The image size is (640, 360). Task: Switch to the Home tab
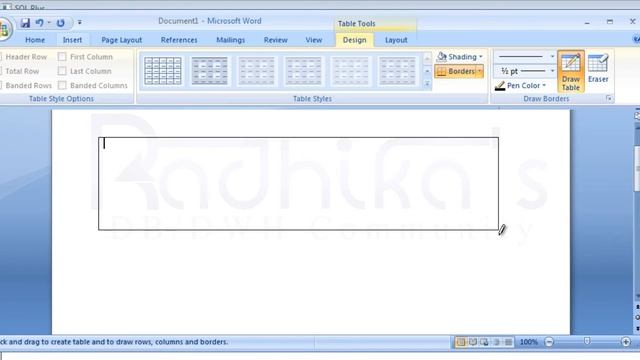35,40
